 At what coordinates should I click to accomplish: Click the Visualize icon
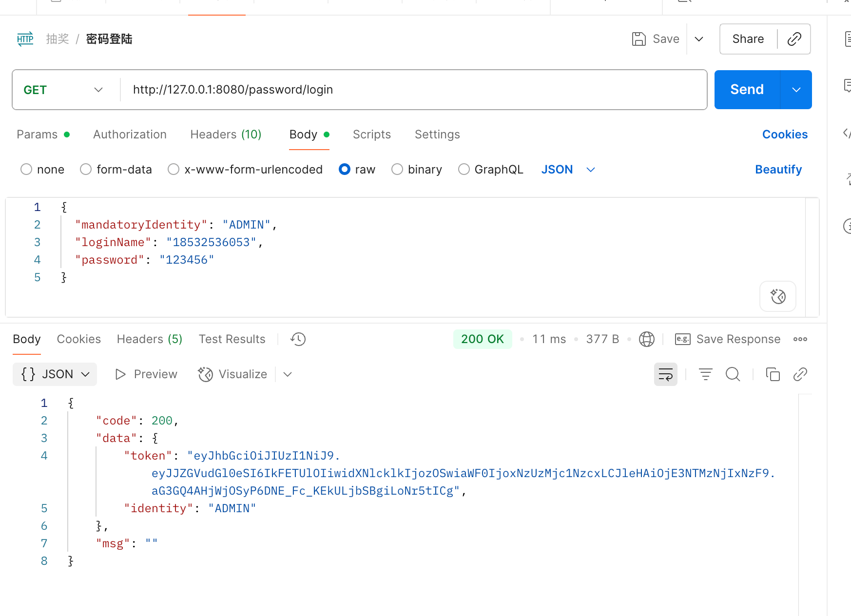click(205, 374)
